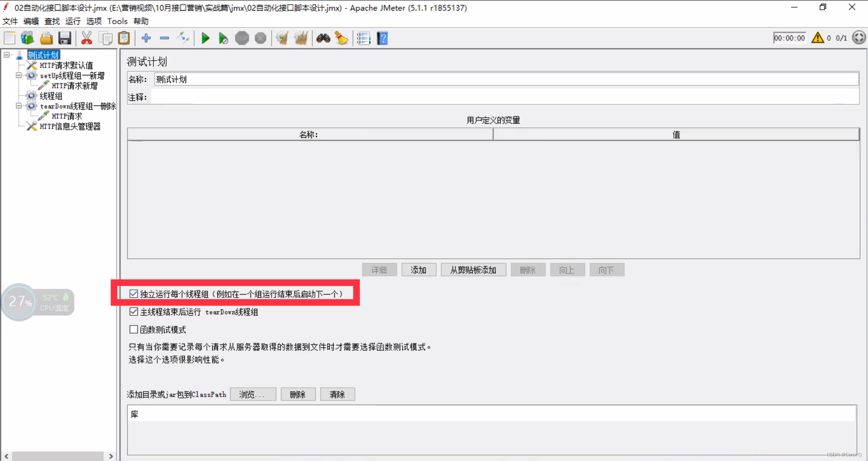
Task: Click the remote engine status icon
Action: pyautogui.click(x=859, y=38)
